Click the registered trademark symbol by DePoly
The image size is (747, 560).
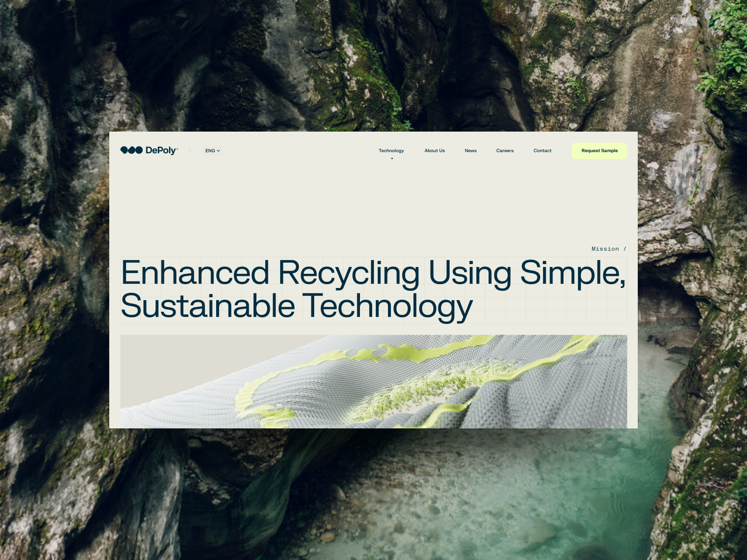pos(177,148)
